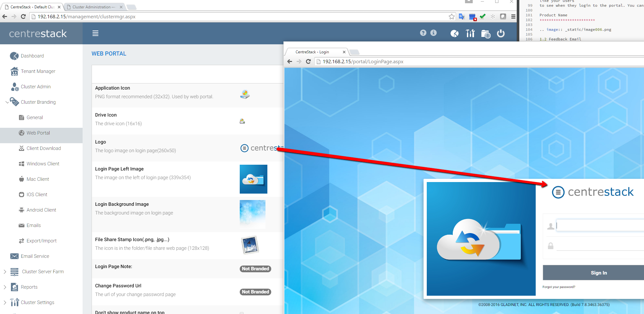Click the Login Background Image thumbnail
Screen dimensions: 644x314
253,214
